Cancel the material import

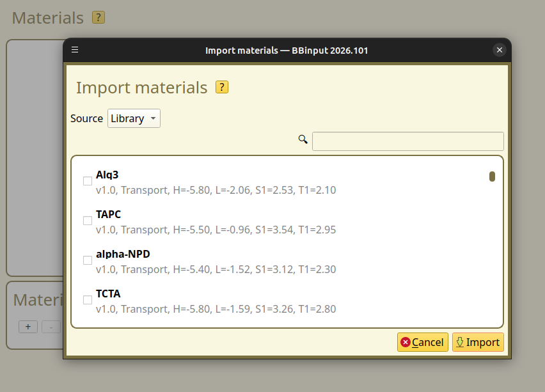click(422, 342)
